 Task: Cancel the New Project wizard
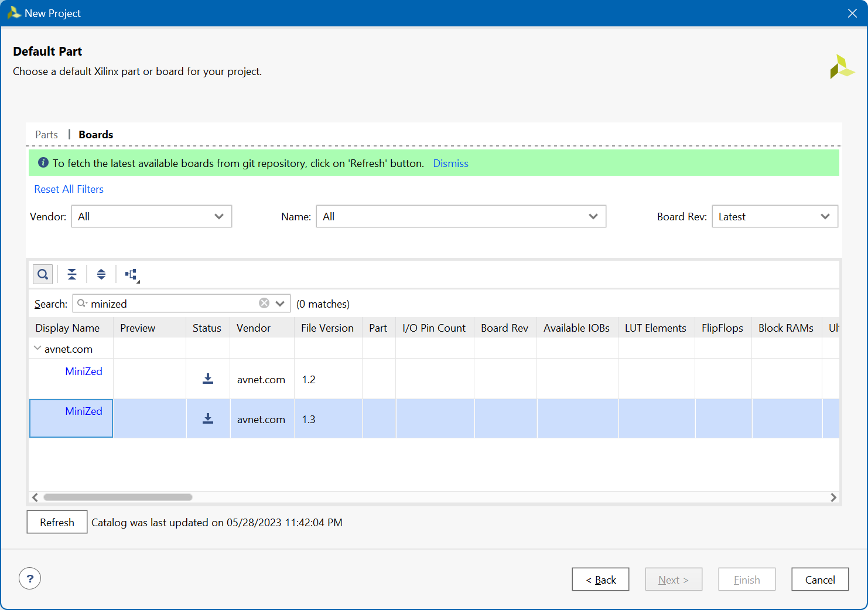coord(820,580)
